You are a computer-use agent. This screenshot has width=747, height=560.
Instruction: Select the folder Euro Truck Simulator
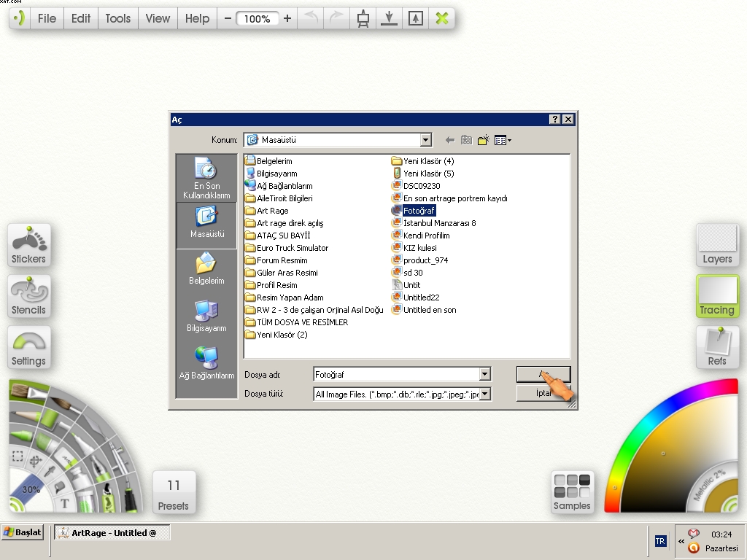pyautogui.click(x=287, y=248)
